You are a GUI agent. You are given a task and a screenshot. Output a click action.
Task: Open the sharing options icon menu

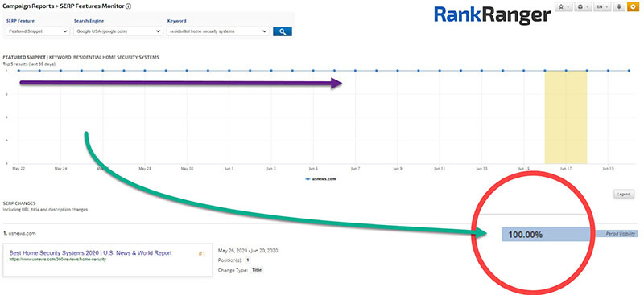(582, 7)
